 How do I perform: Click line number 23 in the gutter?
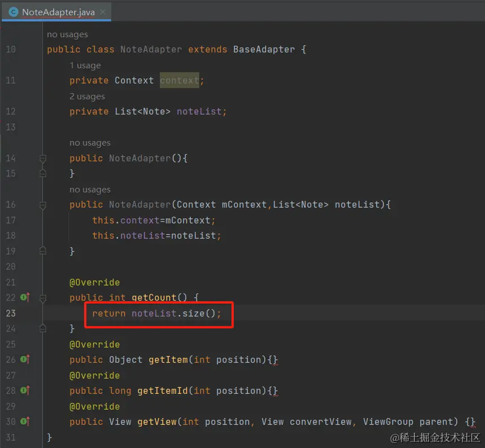[x=11, y=314]
